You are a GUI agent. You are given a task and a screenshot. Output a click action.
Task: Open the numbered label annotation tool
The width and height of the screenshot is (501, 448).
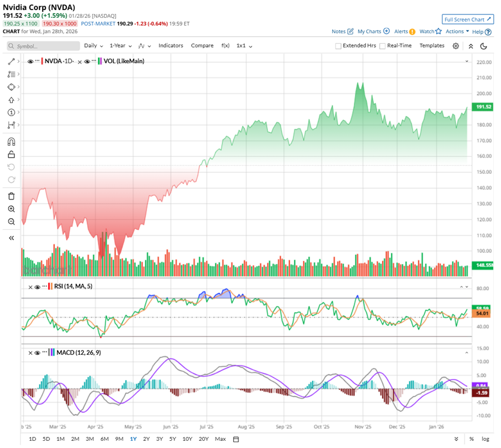(x=11, y=112)
